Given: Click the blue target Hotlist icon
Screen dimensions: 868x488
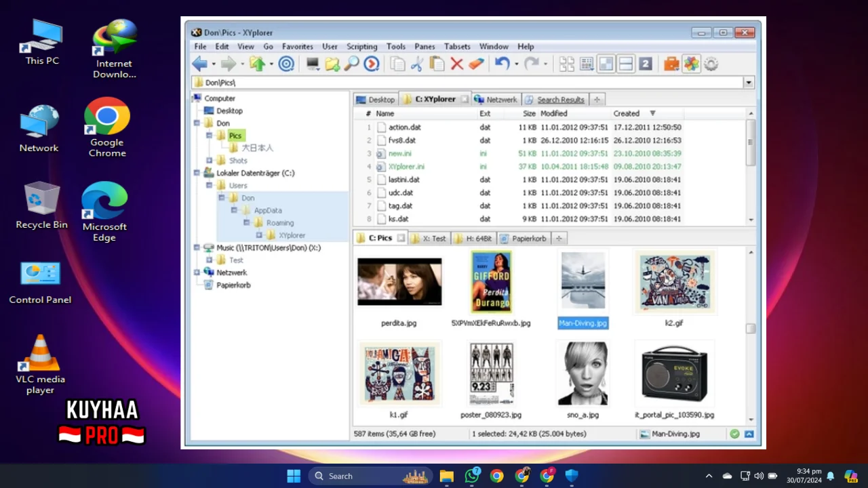Looking at the screenshot, I should 286,64.
